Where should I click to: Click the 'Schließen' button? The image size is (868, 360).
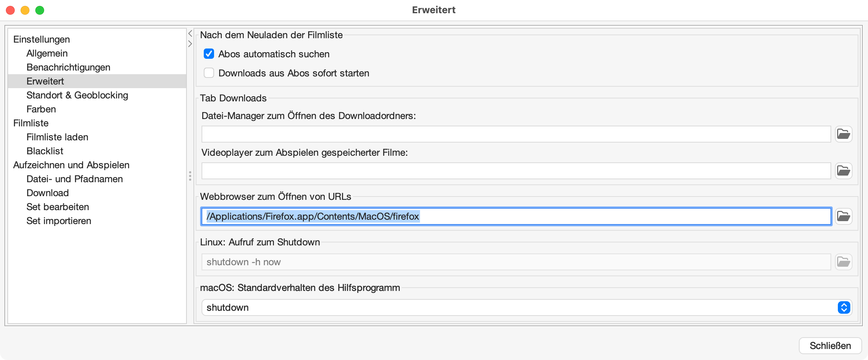tap(830, 346)
